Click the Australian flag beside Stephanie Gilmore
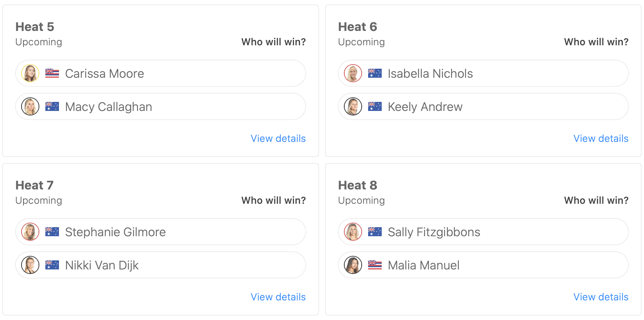Screen dimensions: 644x320 [52, 232]
